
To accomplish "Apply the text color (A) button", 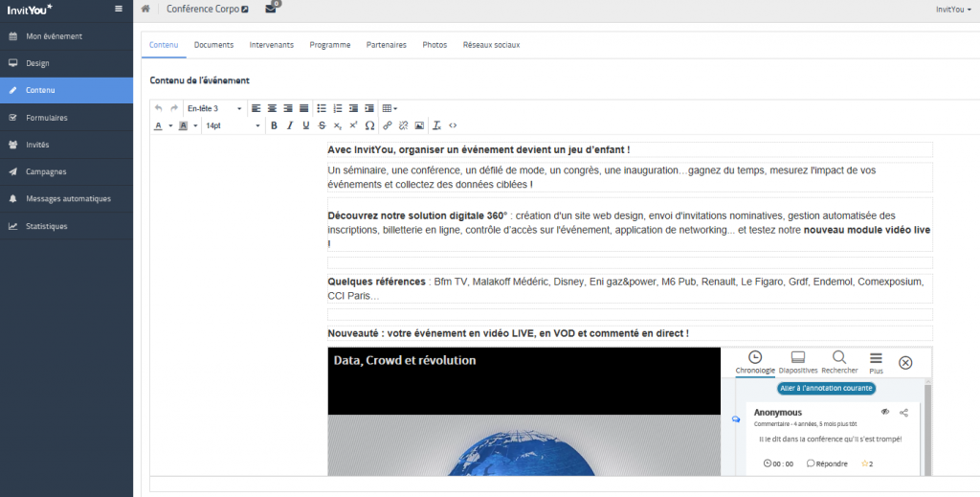I will (158, 125).
